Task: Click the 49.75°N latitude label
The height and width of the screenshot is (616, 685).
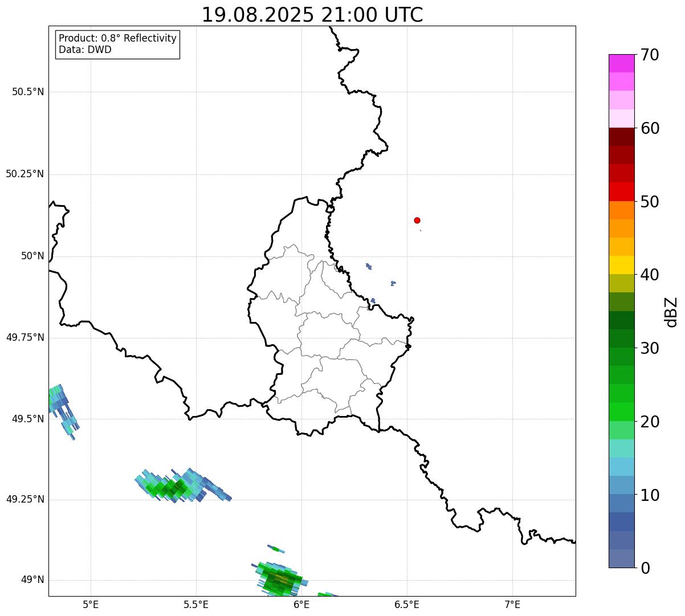Action: [25, 337]
